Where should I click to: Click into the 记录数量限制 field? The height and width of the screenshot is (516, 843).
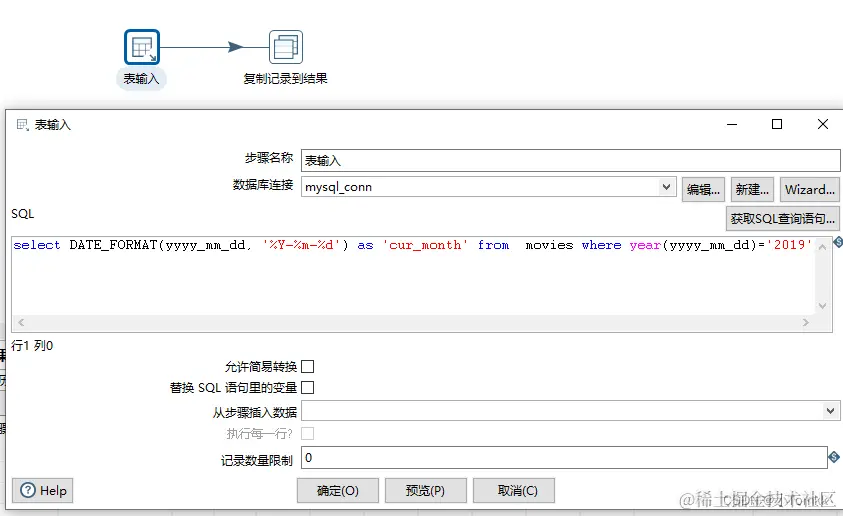point(564,457)
